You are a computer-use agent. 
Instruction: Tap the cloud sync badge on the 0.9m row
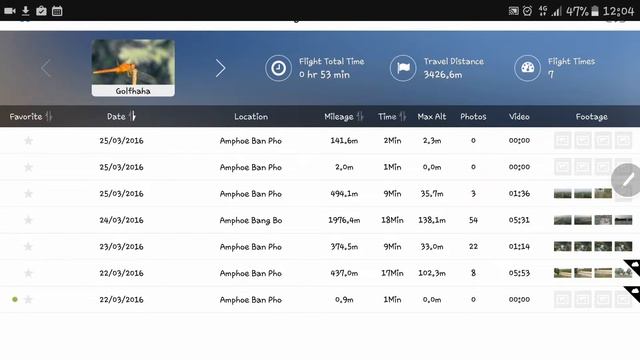(x=634, y=293)
